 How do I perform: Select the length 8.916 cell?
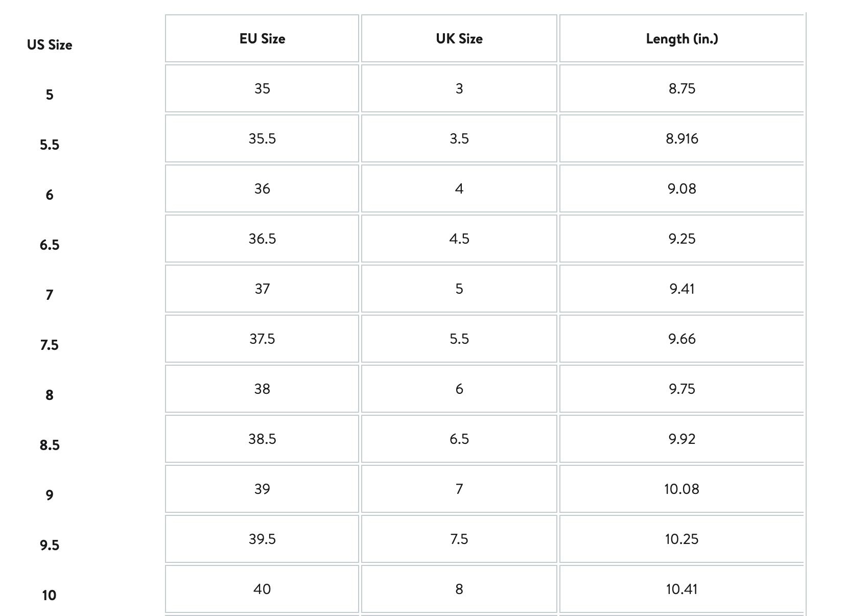681,138
